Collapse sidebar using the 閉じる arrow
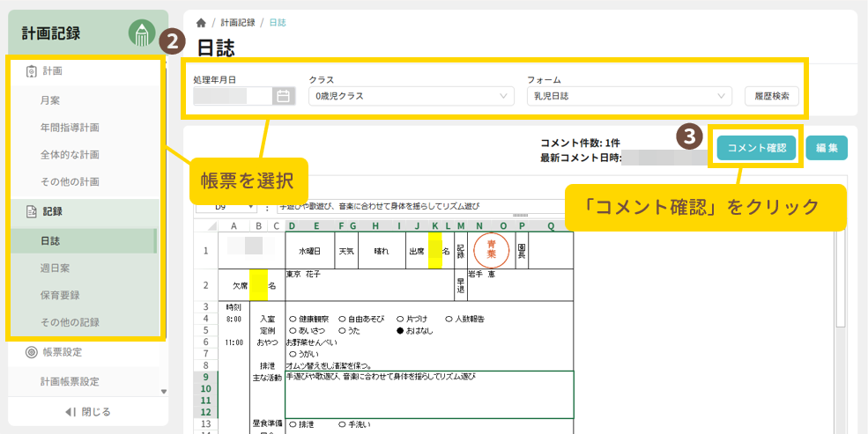Image resolution: width=868 pixels, height=434 pixels. pyautogui.click(x=71, y=412)
